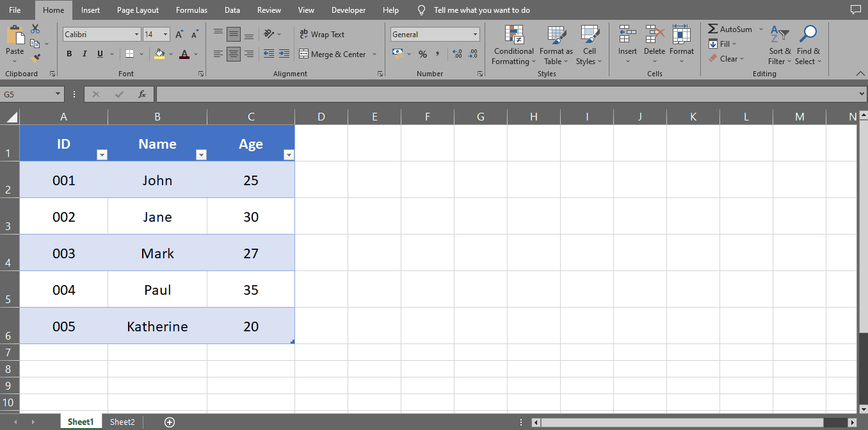This screenshot has width=868, height=430.
Task: Toggle bold formatting
Action: tap(69, 54)
